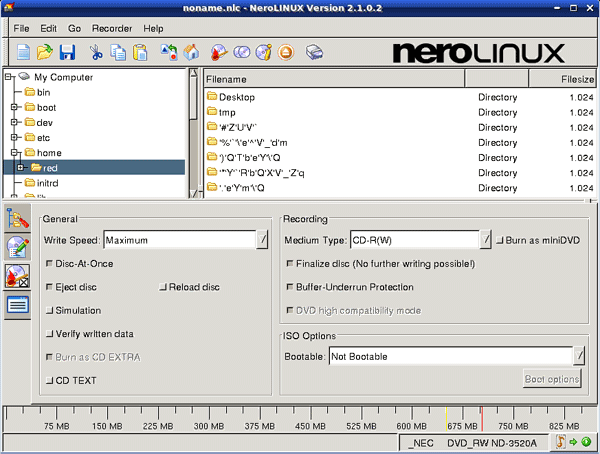Click the New compilation document icon
This screenshot has width=600, height=454.
point(23,52)
